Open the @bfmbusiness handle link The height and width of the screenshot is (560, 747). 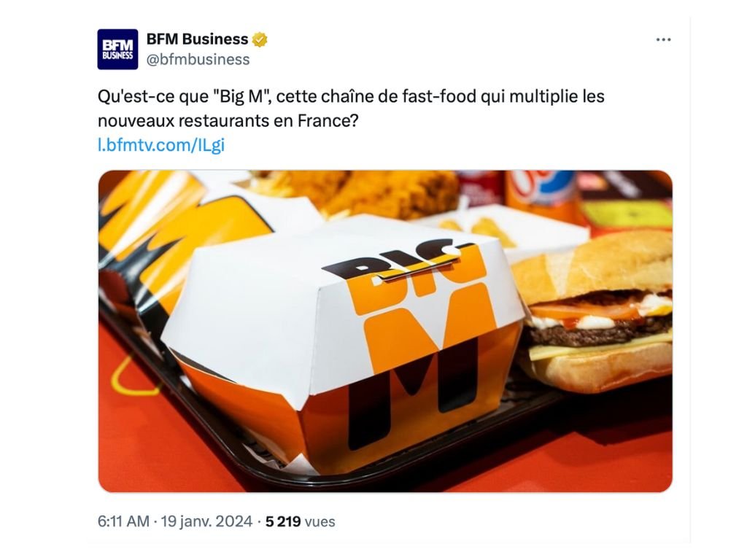(x=198, y=60)
